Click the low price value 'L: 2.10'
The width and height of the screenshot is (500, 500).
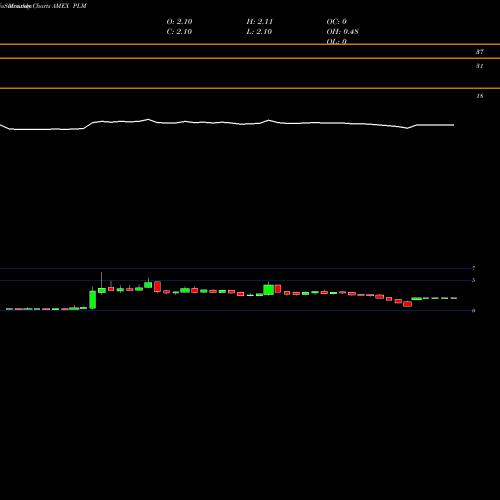pyautogui.click(x=259, y=32)
